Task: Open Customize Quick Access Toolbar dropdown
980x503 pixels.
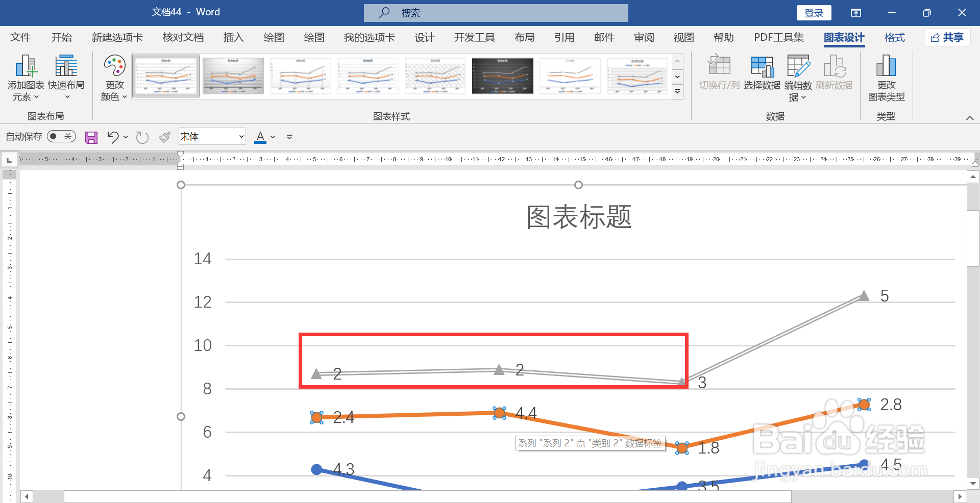Action: pos(289,137)
